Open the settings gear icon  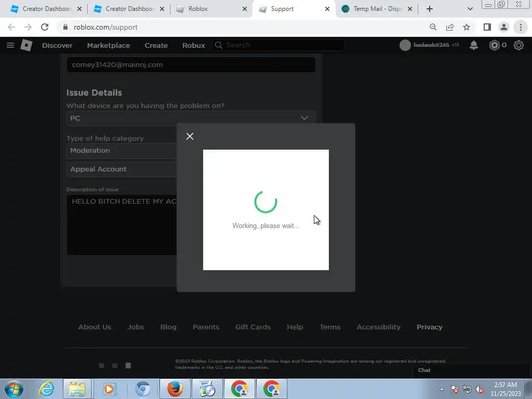[x=518, y=45]
